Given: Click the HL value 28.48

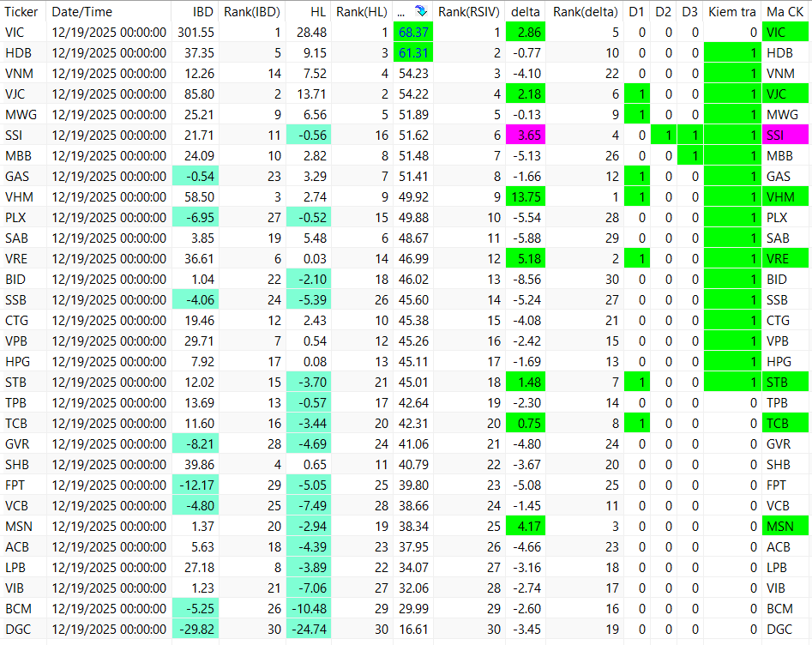Looking at the screenshot, I should 312,32.
